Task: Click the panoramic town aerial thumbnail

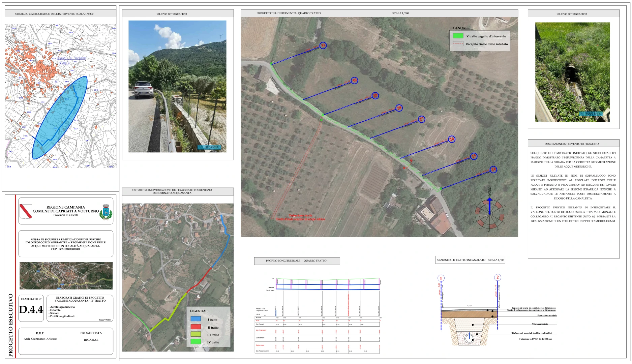Action: pyautogui.click(x=66, y=276)
